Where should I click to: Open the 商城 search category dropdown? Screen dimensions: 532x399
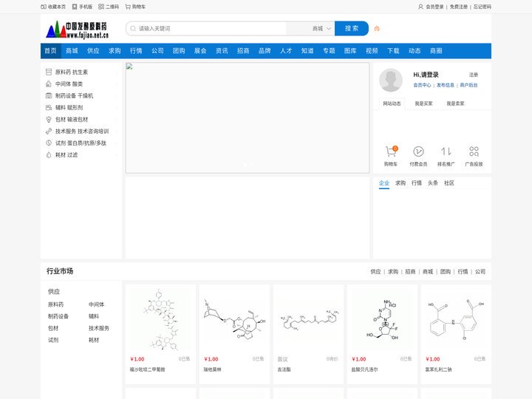321,29
